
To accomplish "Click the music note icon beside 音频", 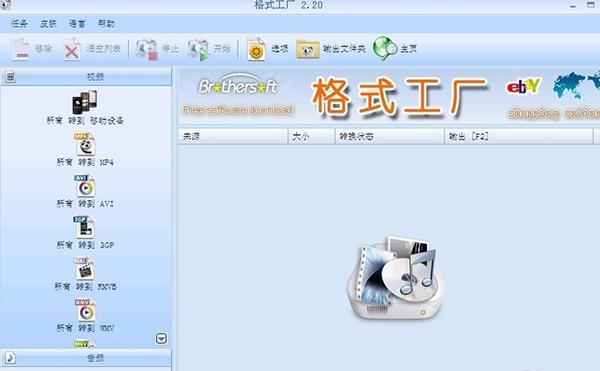I will point(10,358).
